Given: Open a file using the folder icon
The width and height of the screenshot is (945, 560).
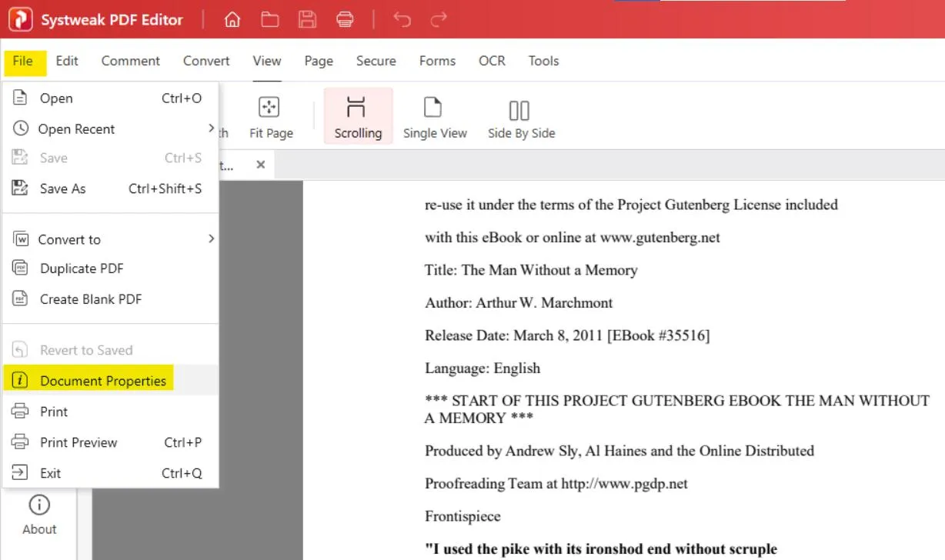Looking at the screenshot, I should (269, 19).
